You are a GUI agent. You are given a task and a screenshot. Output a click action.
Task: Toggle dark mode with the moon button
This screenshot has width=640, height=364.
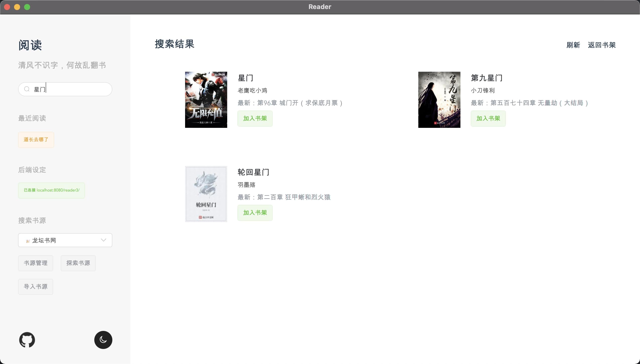point(103,340)
